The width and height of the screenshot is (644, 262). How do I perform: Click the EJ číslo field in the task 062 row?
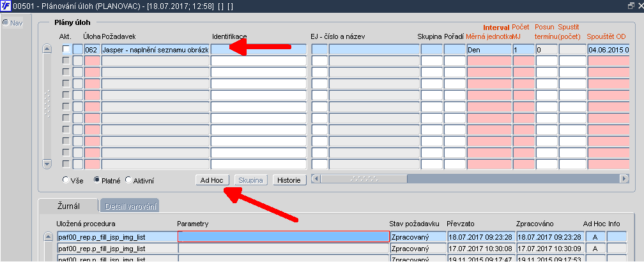tap(320, 49)
